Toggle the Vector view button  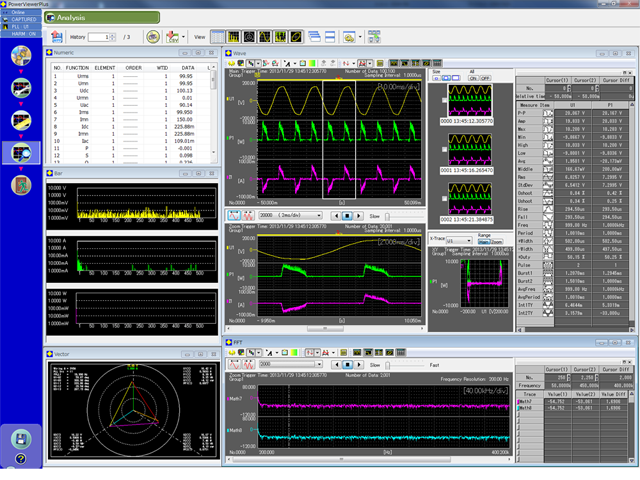point(249,37)
